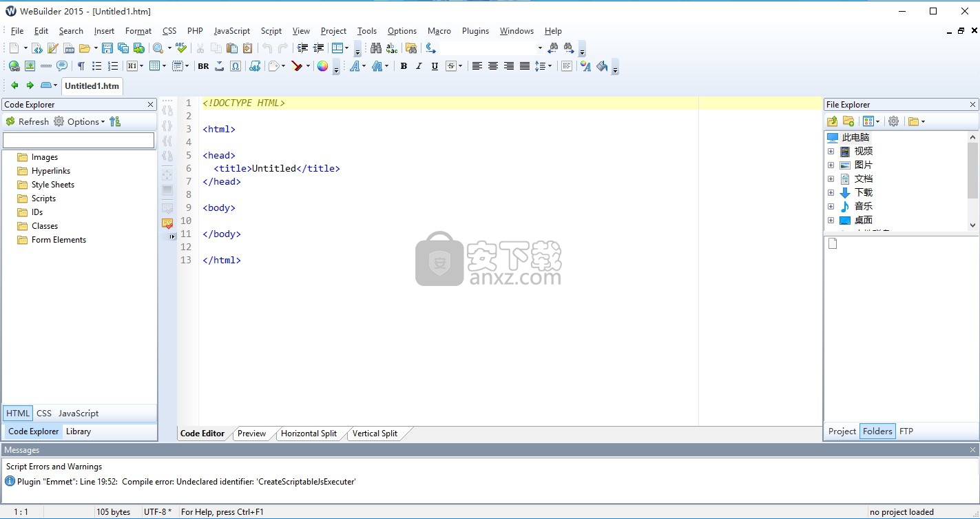Insert a bulleted list
This screenshot has height=519, width=980.
(x=96, y=66)
